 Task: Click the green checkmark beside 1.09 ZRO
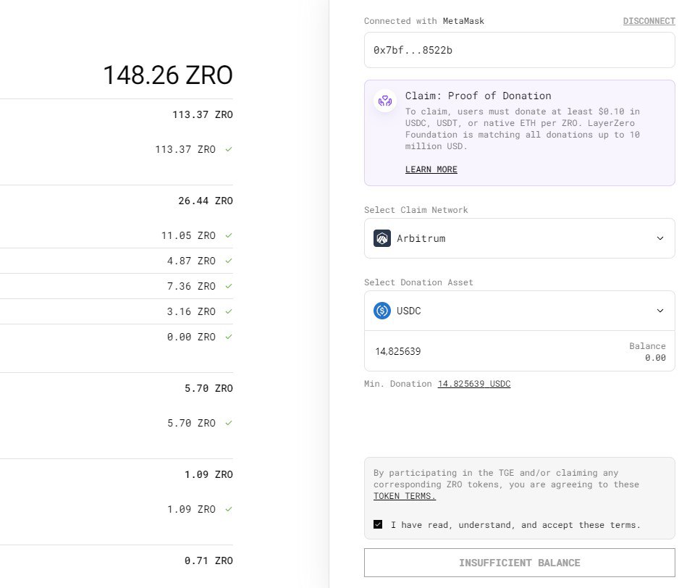tap(229, 509)
